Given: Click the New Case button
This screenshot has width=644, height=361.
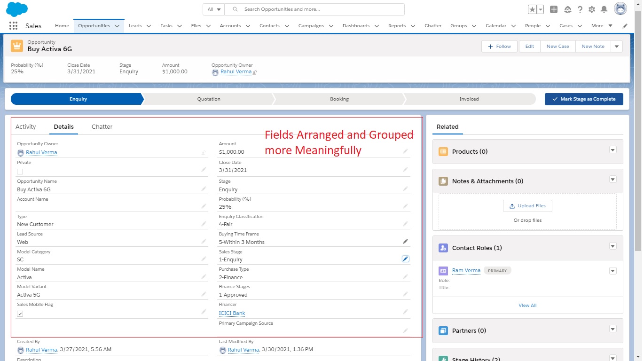Looking at the screenshot, I should tap(558, 47).
